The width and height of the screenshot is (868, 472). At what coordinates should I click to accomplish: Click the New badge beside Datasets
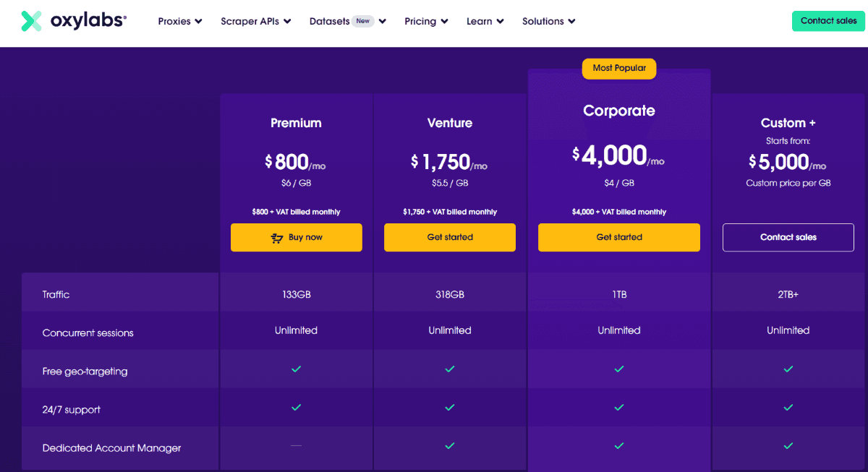pos(363,21)
